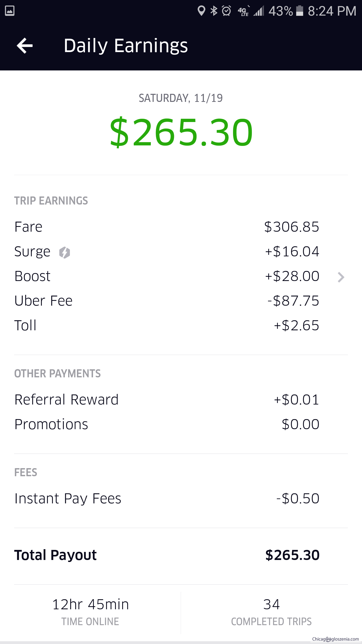
Task: Tap the 4G LTE signal icon
Action: (x=244, y=11)
